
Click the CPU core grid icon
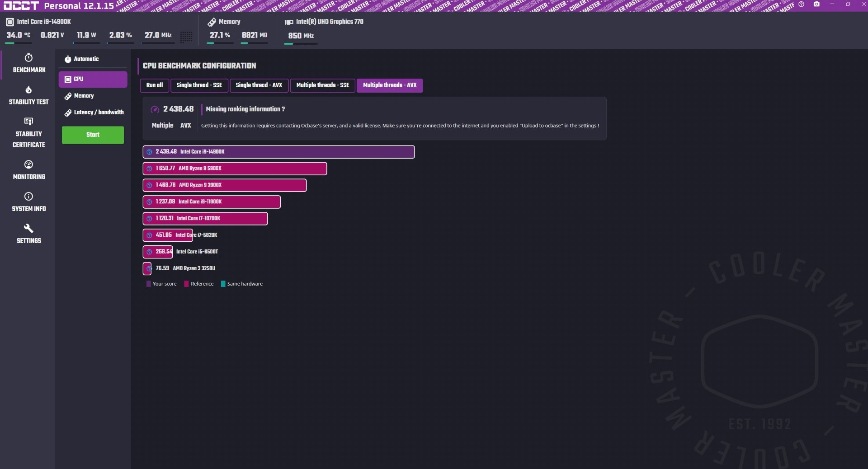[186, 37]
